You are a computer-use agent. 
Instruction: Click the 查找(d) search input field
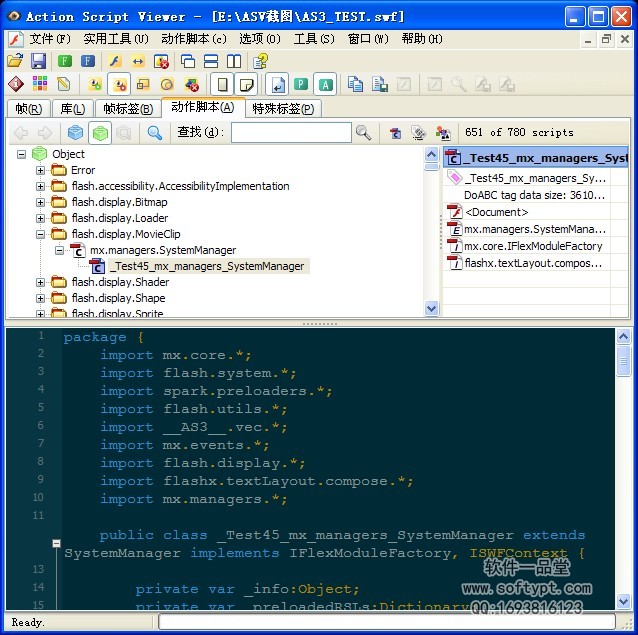tap(291, 133)
